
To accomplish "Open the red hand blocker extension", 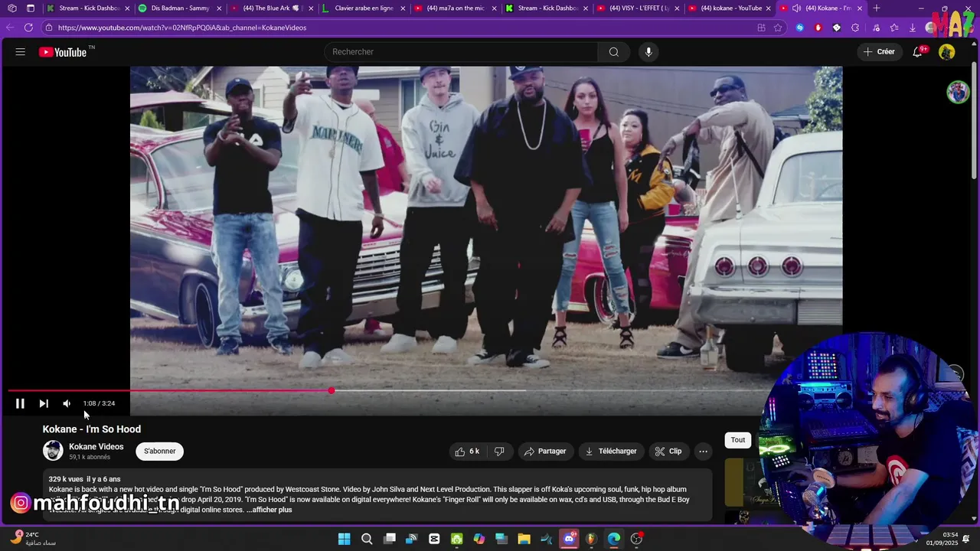I will tap(818, 28).
